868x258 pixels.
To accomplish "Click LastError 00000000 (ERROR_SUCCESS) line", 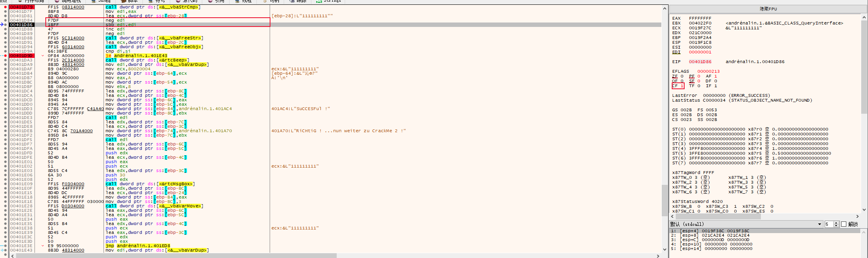I will pos(721,95).
